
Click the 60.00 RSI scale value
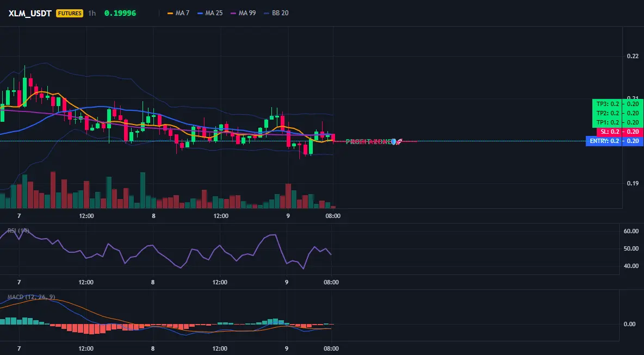tap(631, 231)
